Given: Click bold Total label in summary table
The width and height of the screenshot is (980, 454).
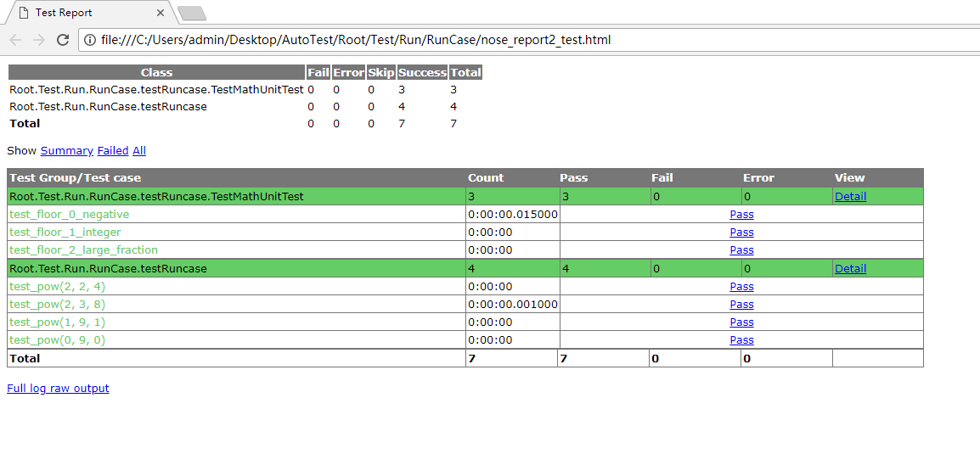Looking at the screenshot, I should [x=25, y=124].
